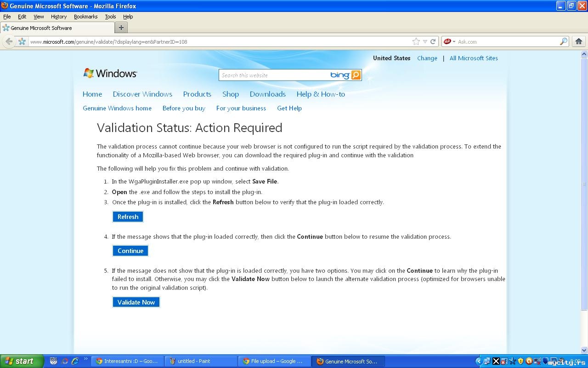Click the Change country link
588x368 pixels.
point(427,58)
